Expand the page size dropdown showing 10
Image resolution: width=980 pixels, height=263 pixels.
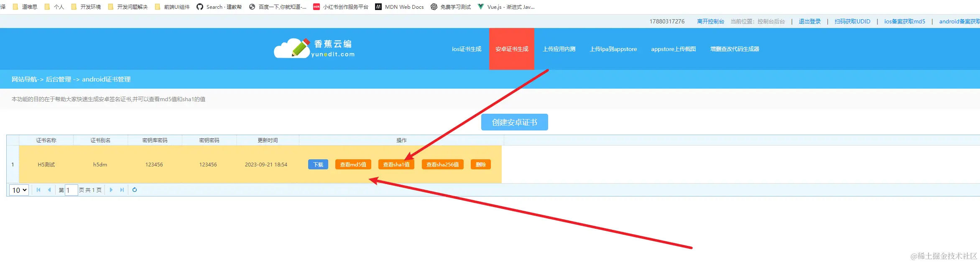pyautogui.click(x=19, y=190)
